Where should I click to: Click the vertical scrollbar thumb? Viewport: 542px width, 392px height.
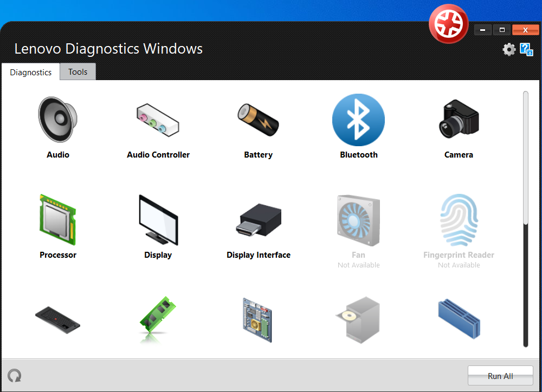pyautogui.click(x=526, y=158)
